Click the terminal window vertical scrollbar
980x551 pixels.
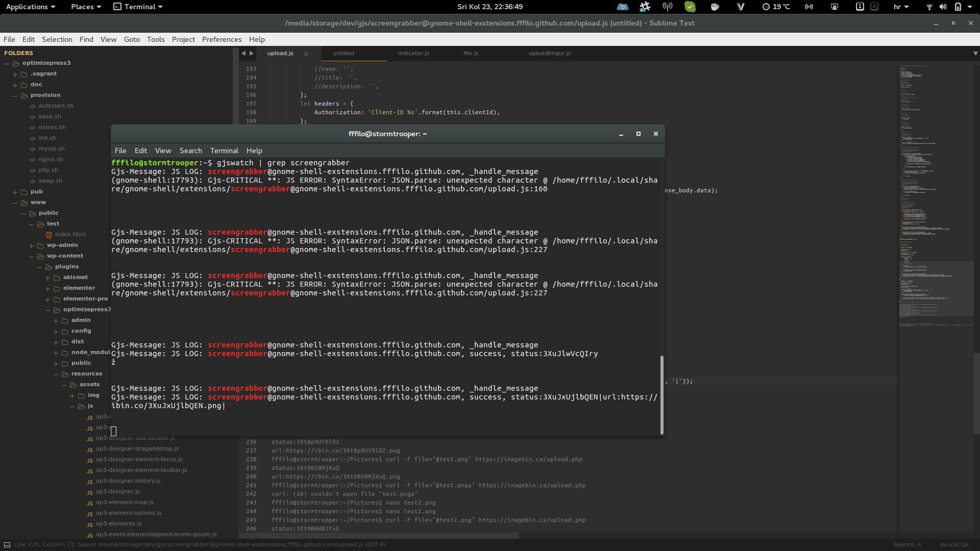(x=661, y=395)
